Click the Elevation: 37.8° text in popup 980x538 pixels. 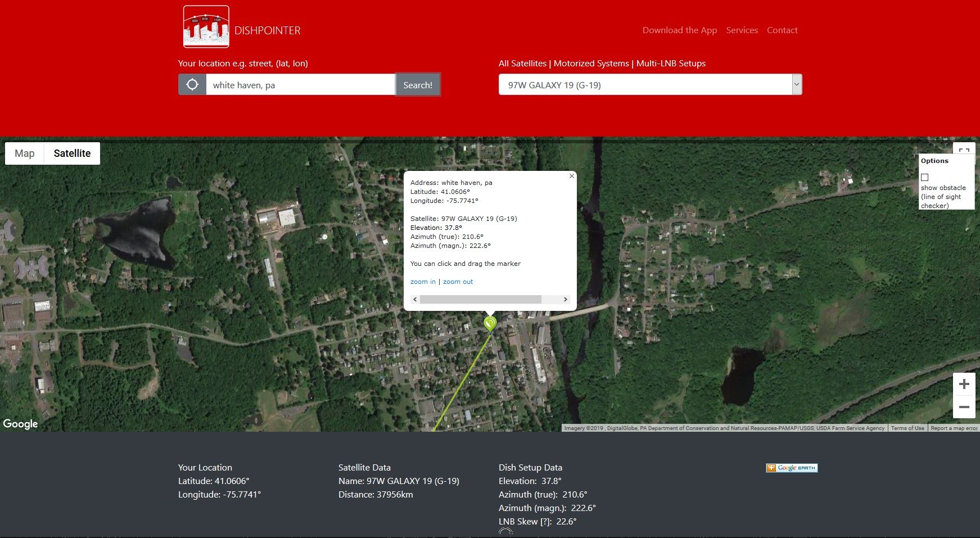click(436, 228)
